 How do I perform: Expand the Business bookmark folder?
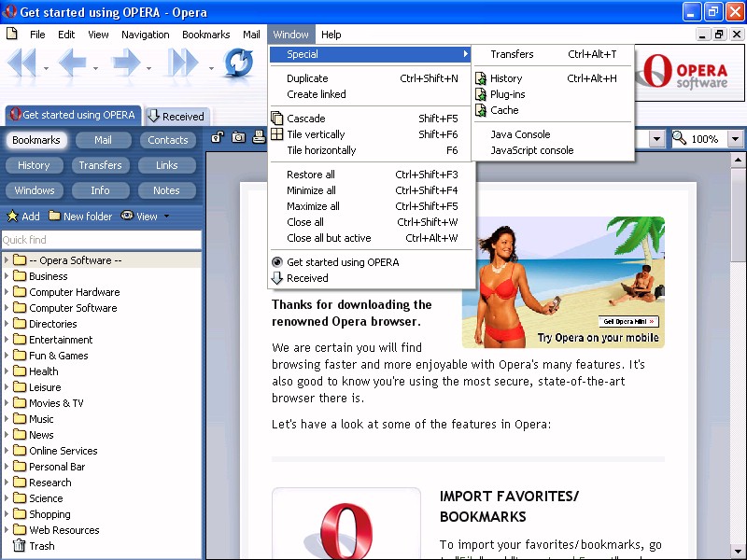coord(7,276)
